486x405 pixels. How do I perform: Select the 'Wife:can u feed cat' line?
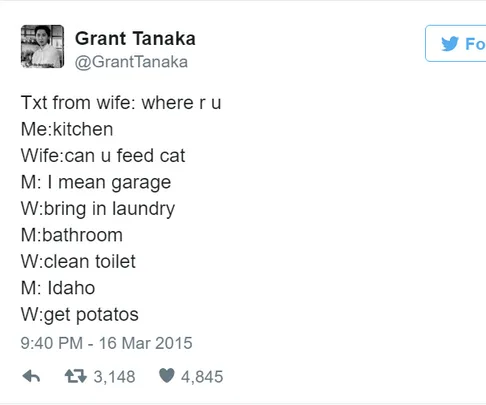(103, 156)
